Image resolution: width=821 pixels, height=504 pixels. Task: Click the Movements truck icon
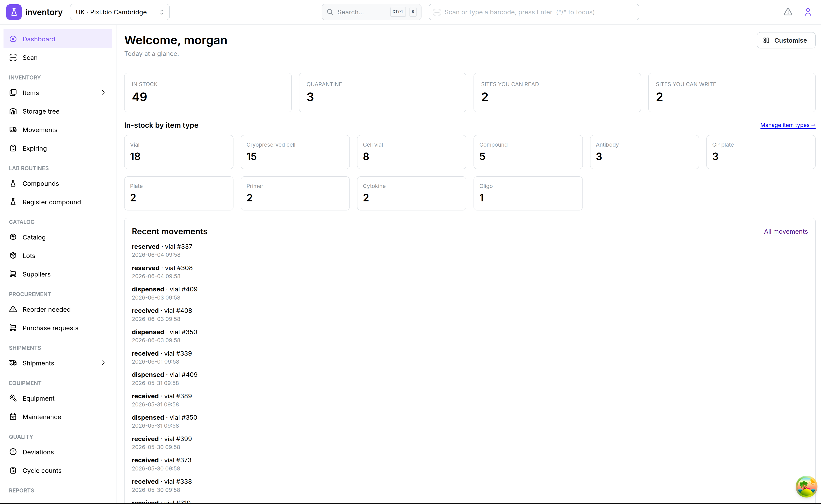pos(13,130)
